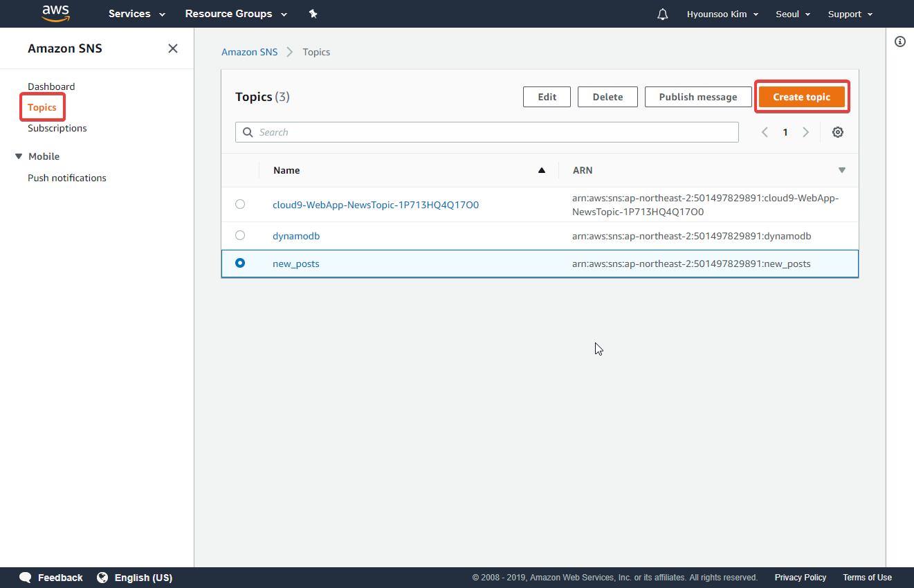Open Hyounsoo Kim account menu
This screenshot has width=914, height=588.
[x=722, y=14]
